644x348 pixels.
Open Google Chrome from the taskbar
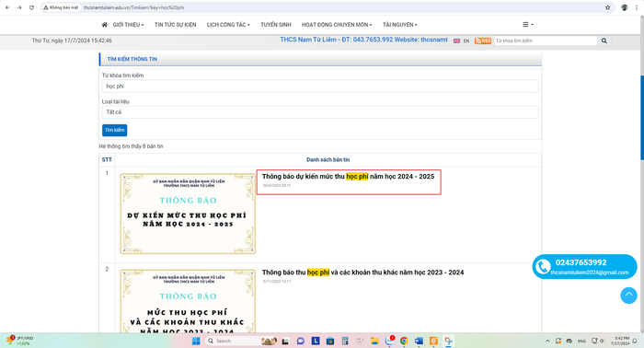pyautogui.click(x=404, y=341)
